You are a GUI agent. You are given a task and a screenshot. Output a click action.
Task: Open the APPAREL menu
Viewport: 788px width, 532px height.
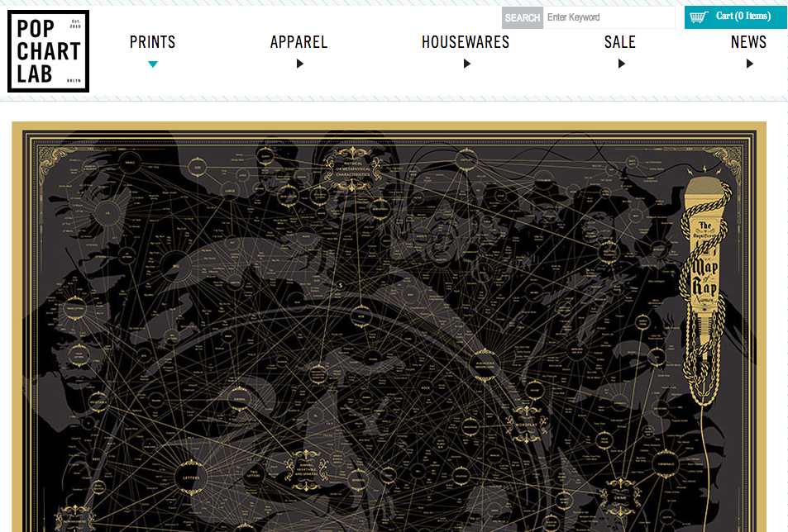point(299,42)
